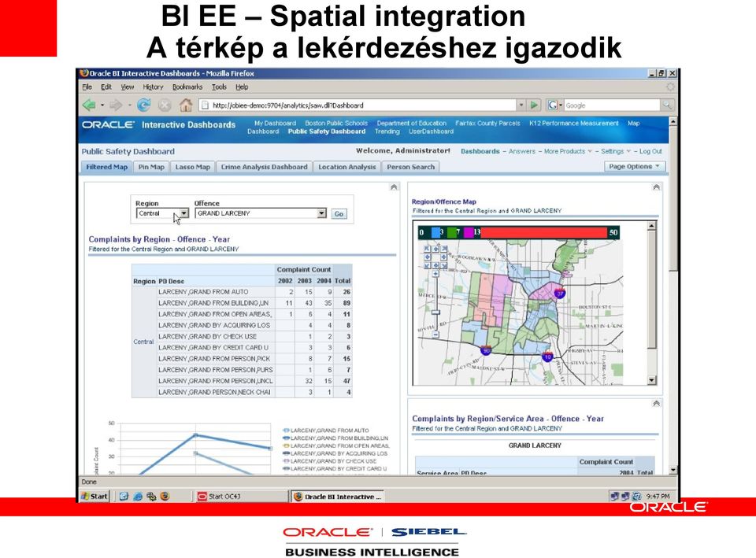Pan the map southwest
756x558 pixels.
click(x=427, y=265)
